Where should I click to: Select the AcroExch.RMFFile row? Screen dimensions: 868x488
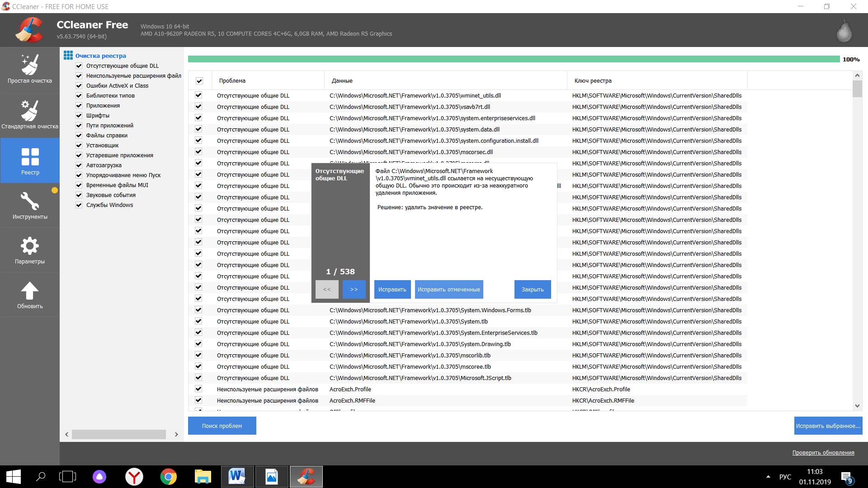tap(468, 400)
